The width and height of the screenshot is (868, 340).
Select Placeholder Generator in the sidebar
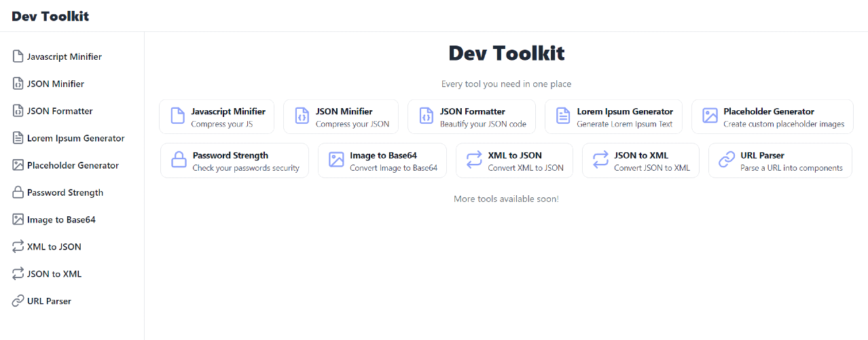pos(72,165)
